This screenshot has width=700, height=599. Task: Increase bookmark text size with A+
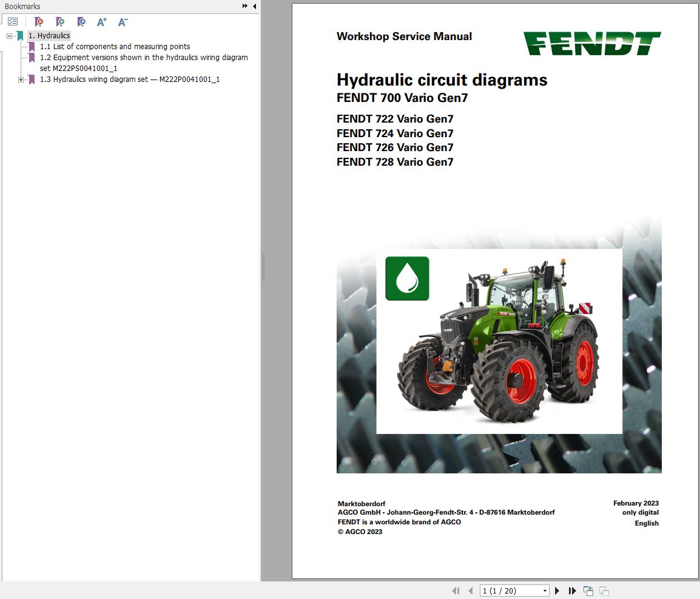coord(102,21)
